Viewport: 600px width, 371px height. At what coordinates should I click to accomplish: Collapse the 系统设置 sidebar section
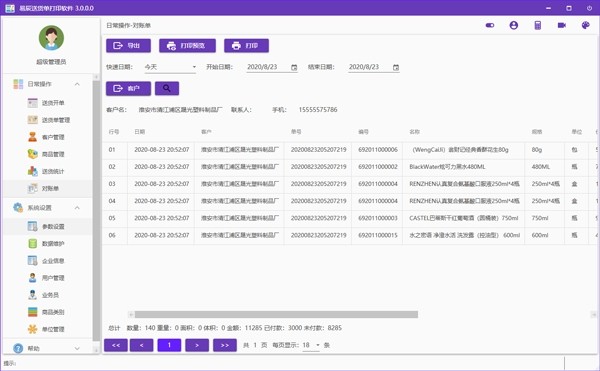(77, 208)
